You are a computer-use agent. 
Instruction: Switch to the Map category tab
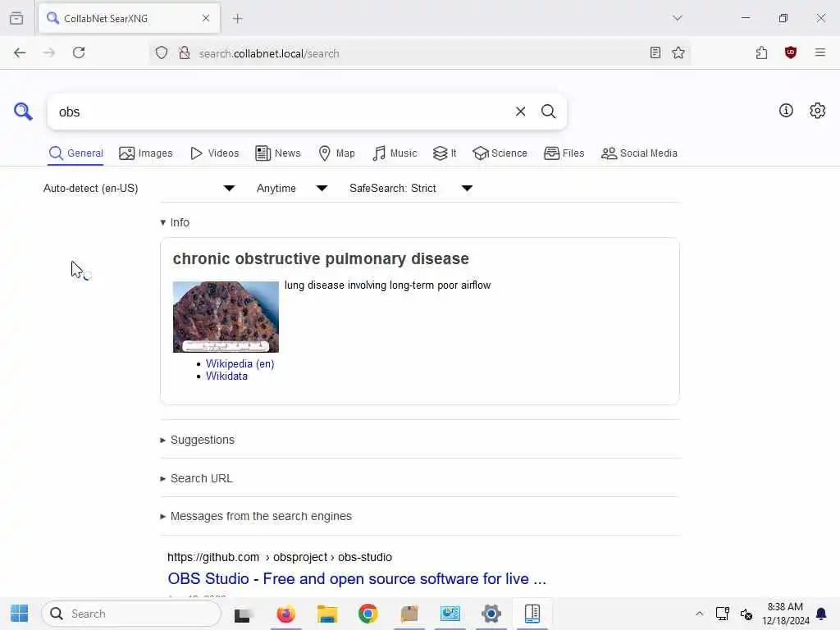[x=336, y=153]
